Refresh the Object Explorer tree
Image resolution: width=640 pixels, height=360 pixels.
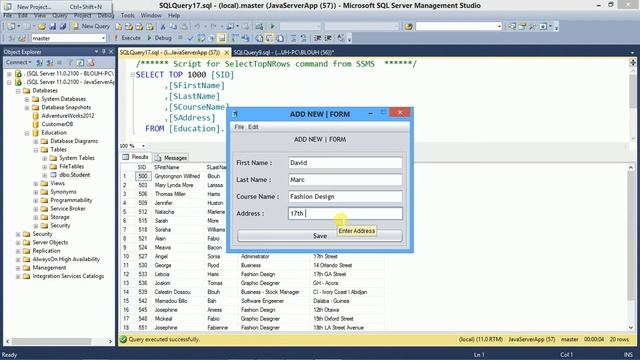pyautogui.click(x=80, y=62)
